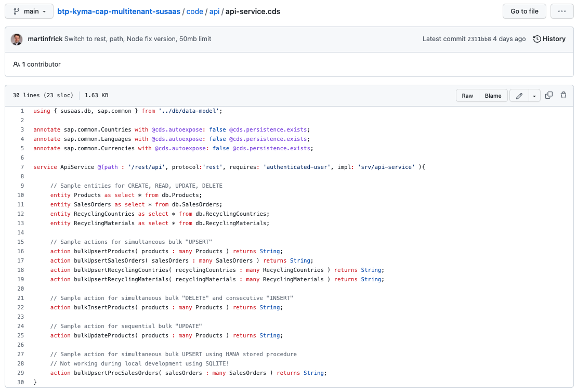Screen dimensions: 577x392
Task: Click the History clock icon
Action: pos(537,39)
